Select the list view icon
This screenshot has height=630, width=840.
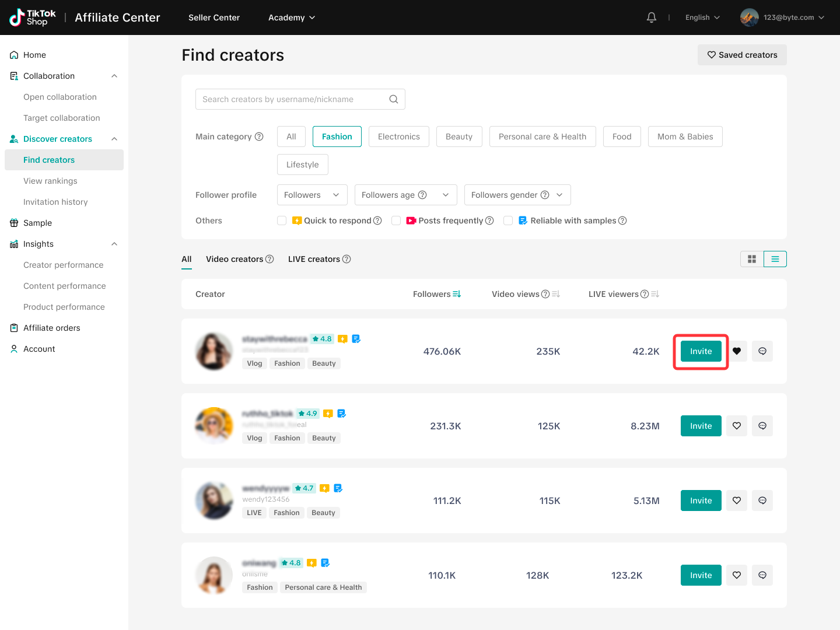(775, 258)
